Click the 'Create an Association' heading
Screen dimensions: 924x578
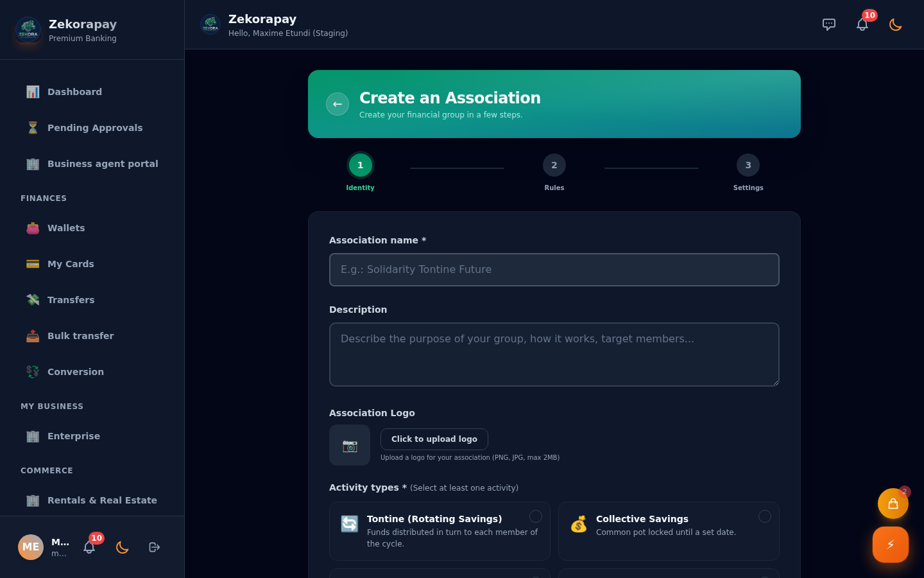click(450, 98)
